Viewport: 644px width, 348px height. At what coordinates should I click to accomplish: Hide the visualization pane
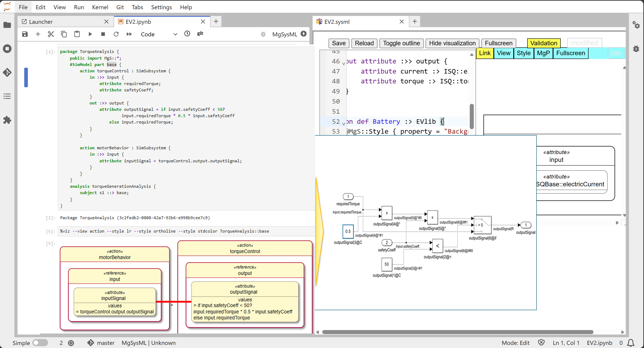tap(452, 43)
